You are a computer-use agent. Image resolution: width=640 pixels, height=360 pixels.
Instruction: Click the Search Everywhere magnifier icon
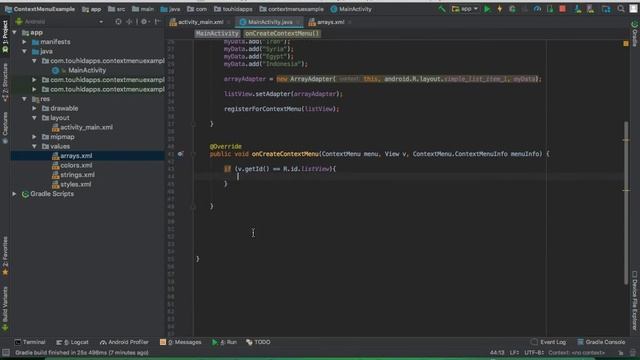point(621,9)
